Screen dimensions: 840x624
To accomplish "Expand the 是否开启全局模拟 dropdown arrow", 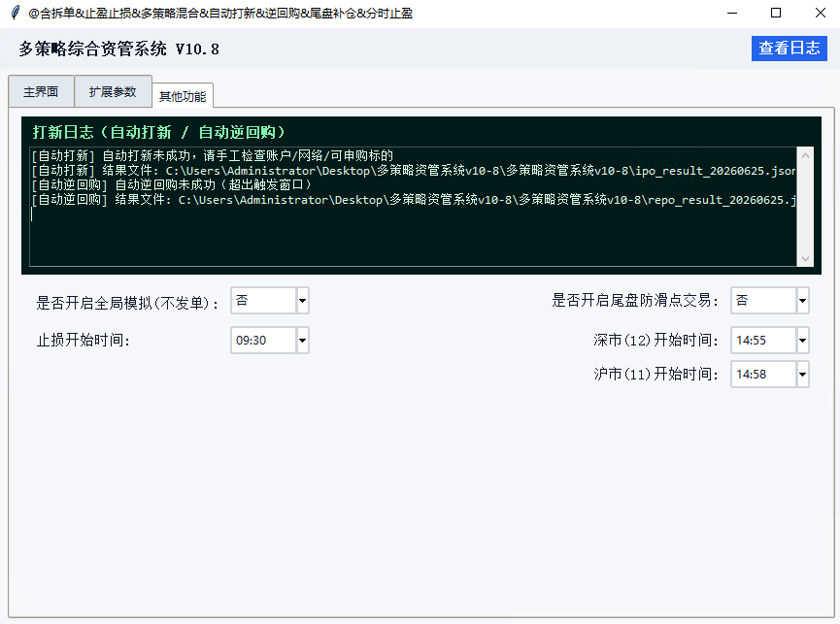I will coord(303,300).
